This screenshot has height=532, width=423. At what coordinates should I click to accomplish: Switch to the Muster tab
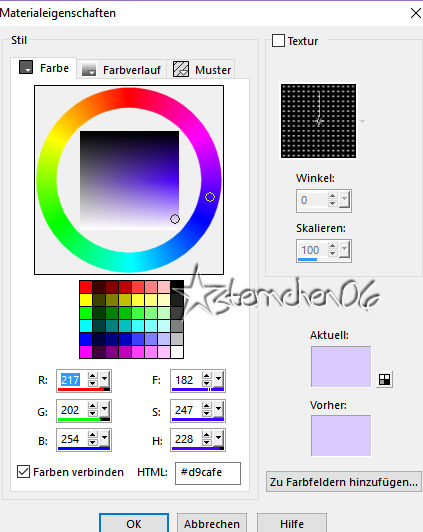[x=203, y=70]
